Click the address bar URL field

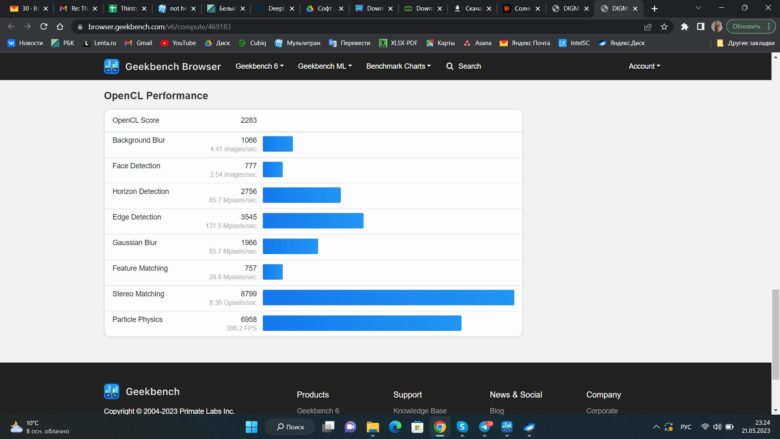tap(358, 26)
